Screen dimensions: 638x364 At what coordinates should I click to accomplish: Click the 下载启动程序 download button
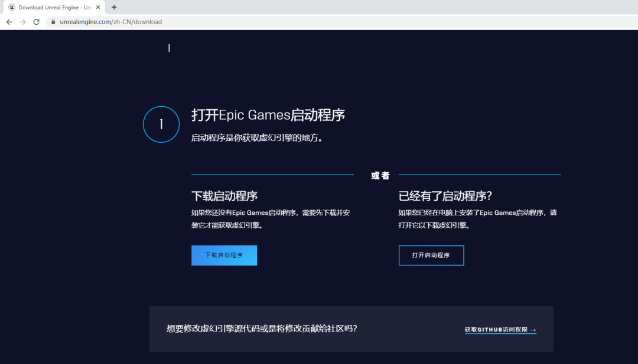224,255
